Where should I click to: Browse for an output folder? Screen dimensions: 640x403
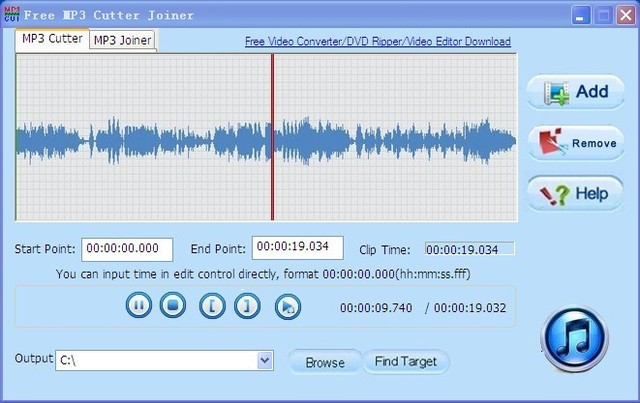(x=325, y=362)
